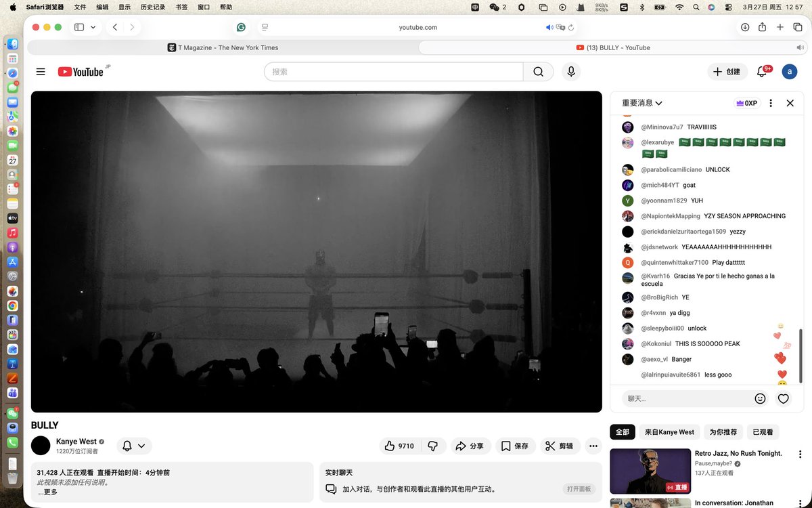The width and height of the screenshot is (812, 508).
Task: Open Spotlight search in menu bar
Action: coord(696,7)
